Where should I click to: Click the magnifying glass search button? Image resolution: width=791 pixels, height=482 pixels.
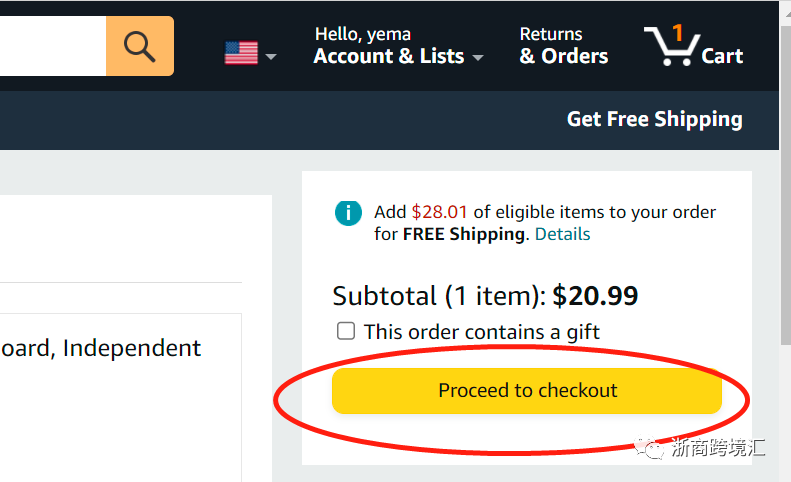click(139, 46)
